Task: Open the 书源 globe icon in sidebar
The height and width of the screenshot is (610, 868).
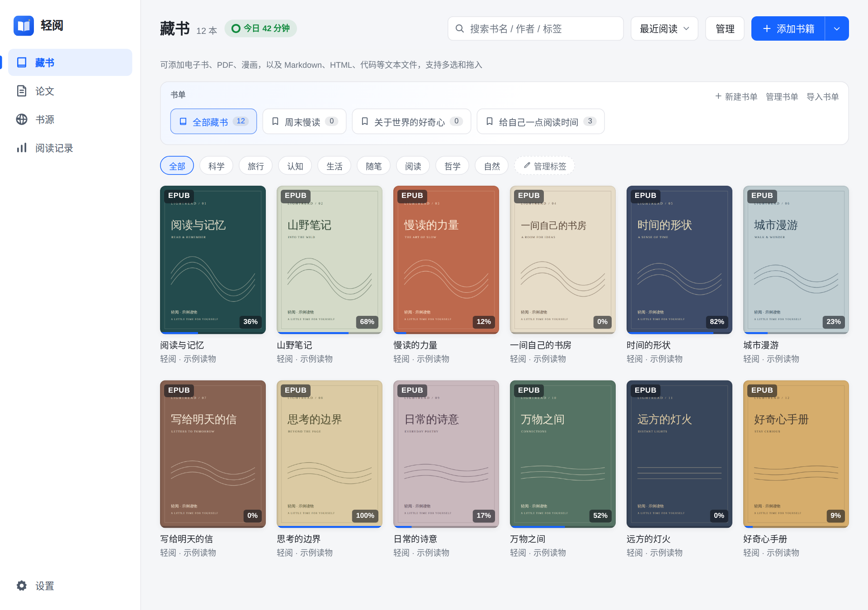Action: 22,119
